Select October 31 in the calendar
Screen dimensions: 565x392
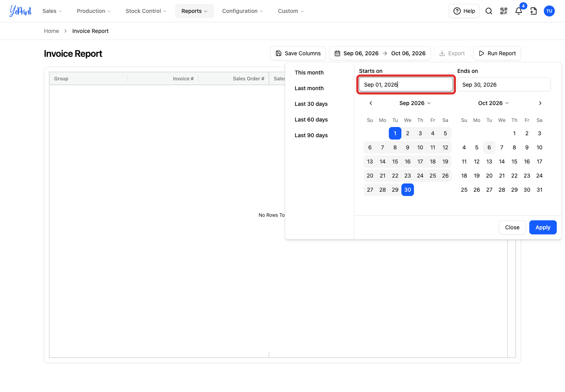(x=539, y=190)
